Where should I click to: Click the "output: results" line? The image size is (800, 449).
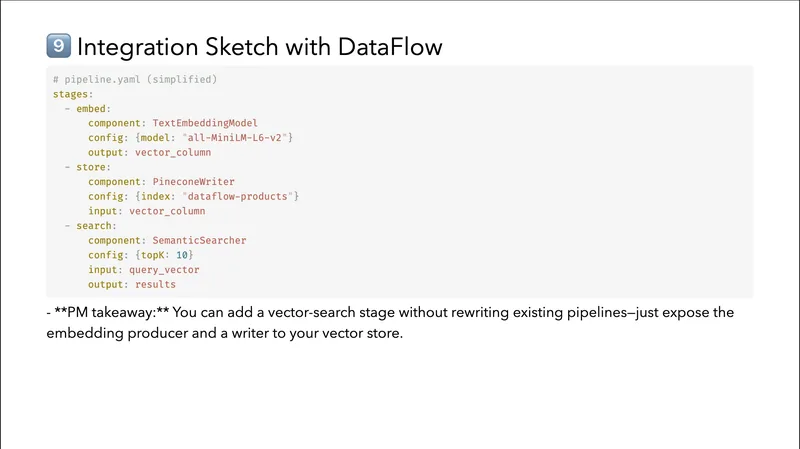132,284
